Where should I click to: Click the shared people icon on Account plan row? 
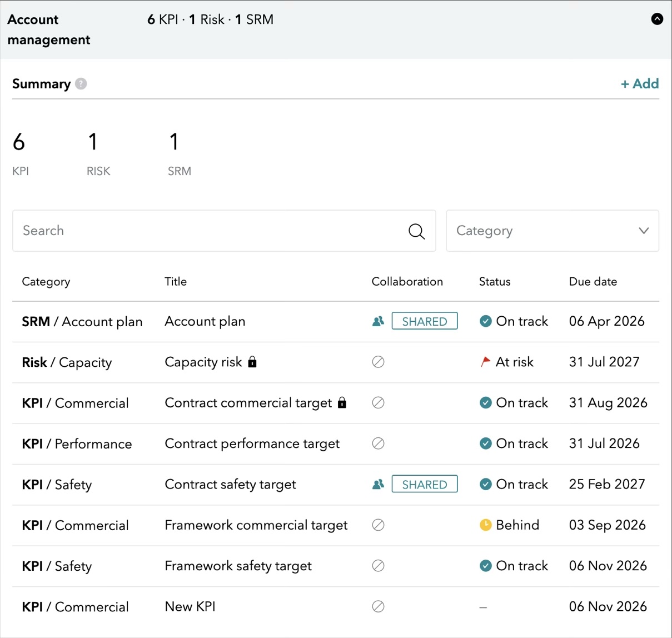pyautogui.click(x=378, y=321)
